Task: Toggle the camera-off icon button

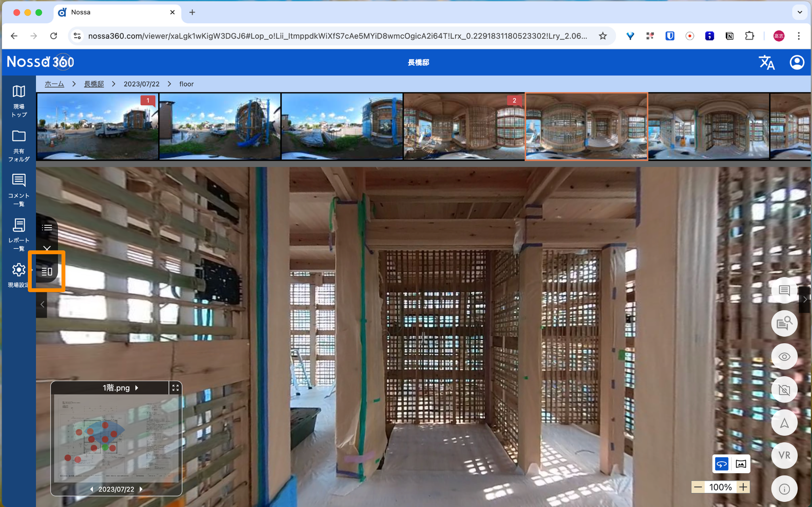Action: point(784,390)
